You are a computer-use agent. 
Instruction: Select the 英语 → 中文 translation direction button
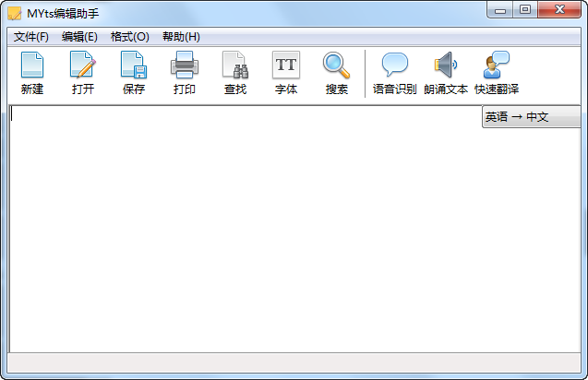pyautogui.click(x=531, y=117)
